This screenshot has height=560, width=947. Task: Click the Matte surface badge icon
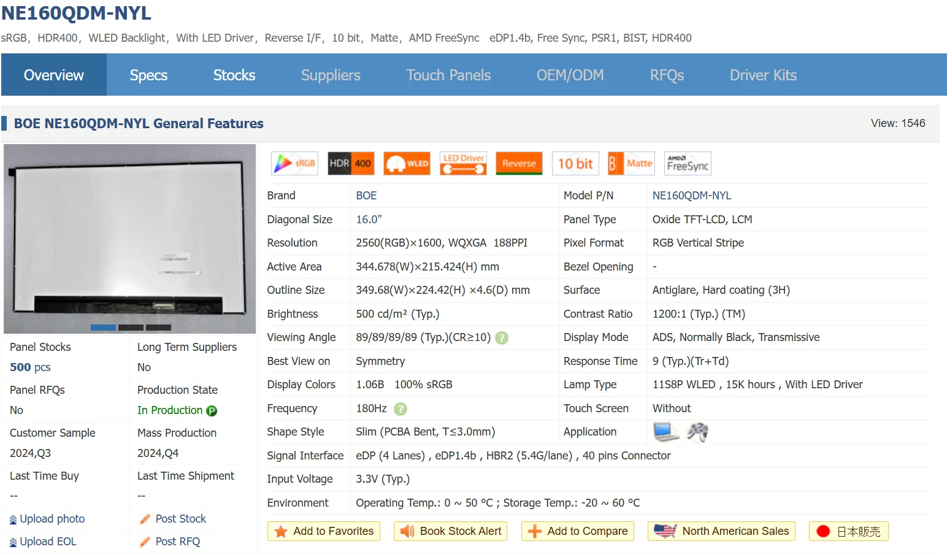click(x=631, y=164)
